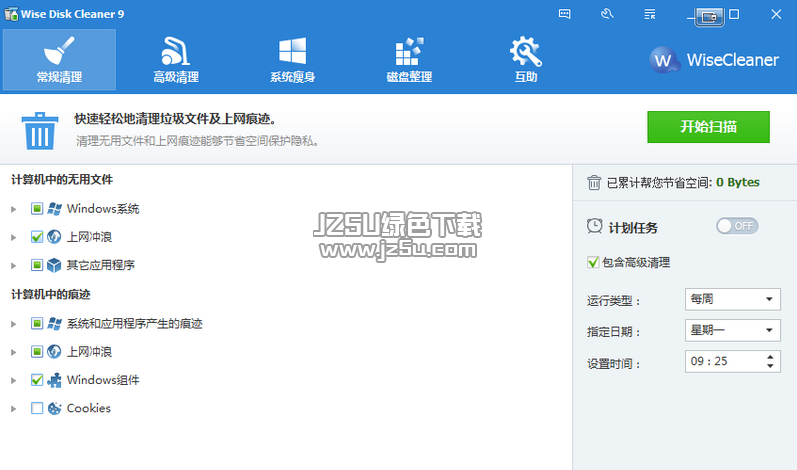
Task: Expand the 其它应用程序 node
Action: 14,265
